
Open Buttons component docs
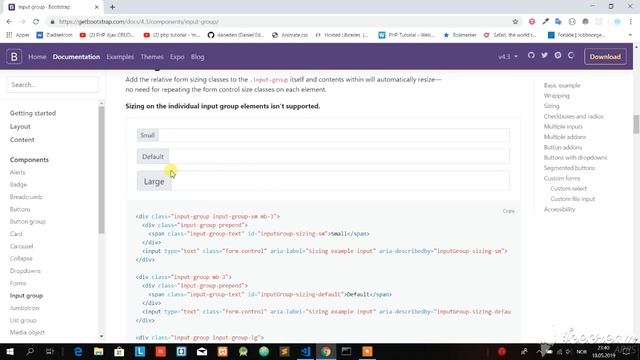20,209
